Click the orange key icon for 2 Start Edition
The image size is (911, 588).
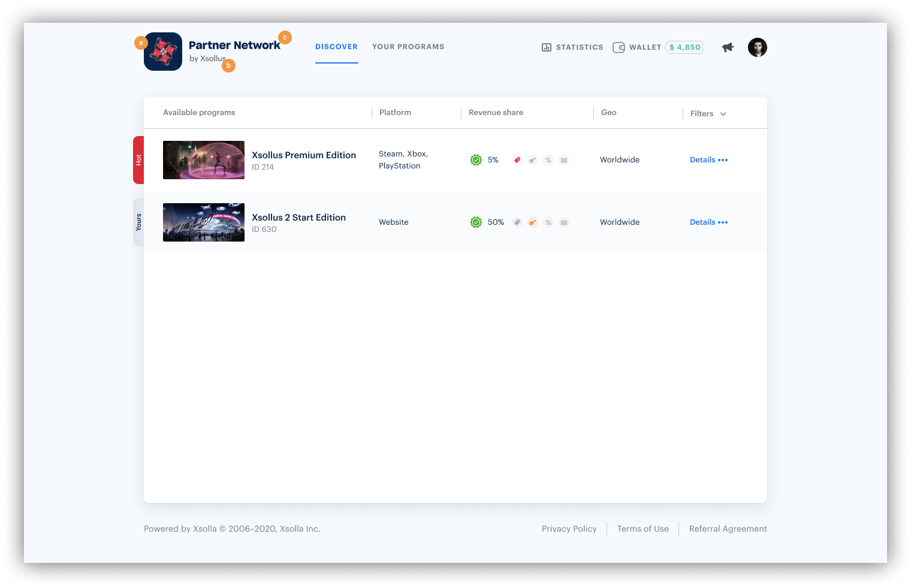pos(533,222)
